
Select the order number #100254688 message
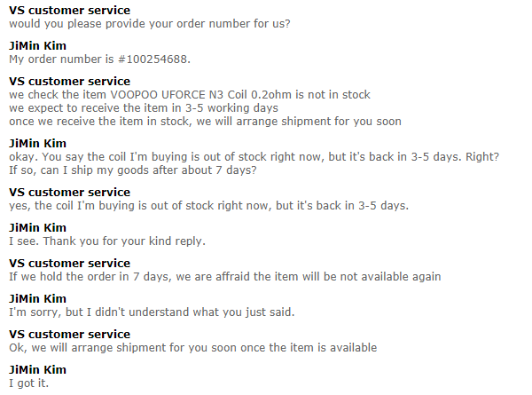tap(99, 59)
